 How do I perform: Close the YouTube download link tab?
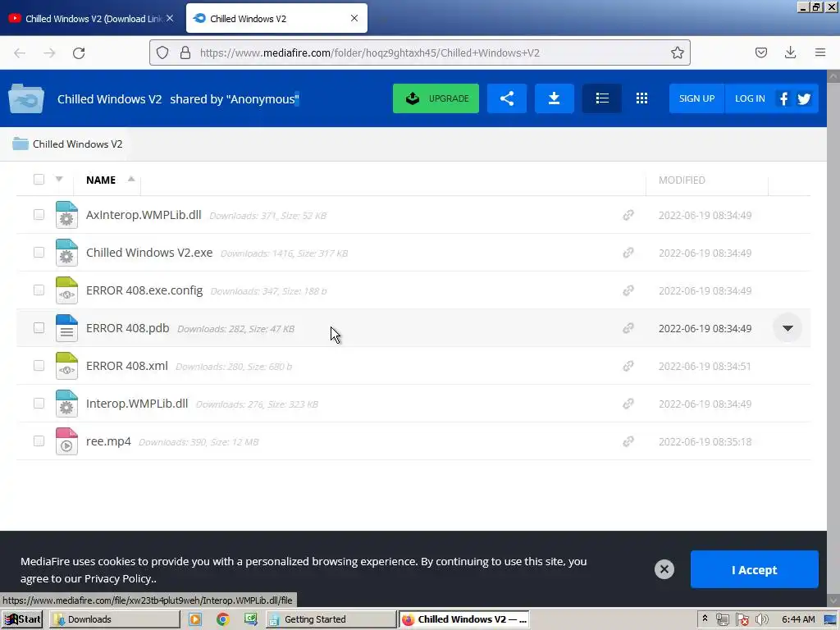click(170, 18)
